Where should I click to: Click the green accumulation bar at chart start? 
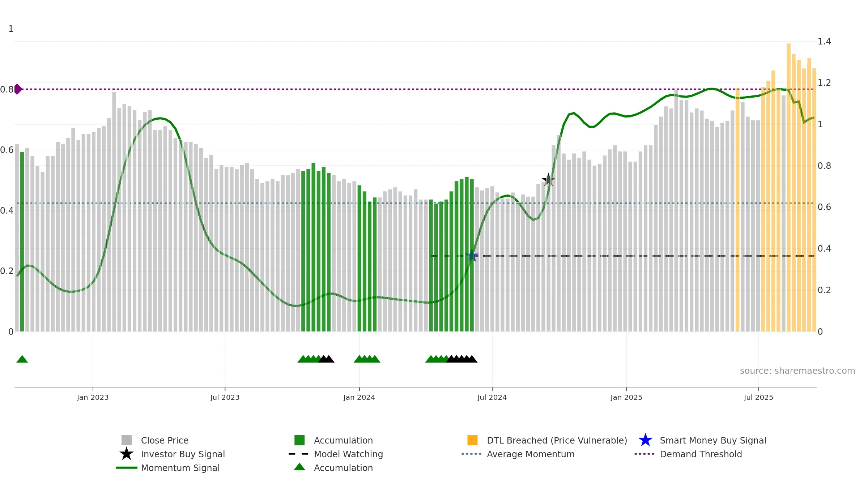pyautogui.click(x=22, y=241)
